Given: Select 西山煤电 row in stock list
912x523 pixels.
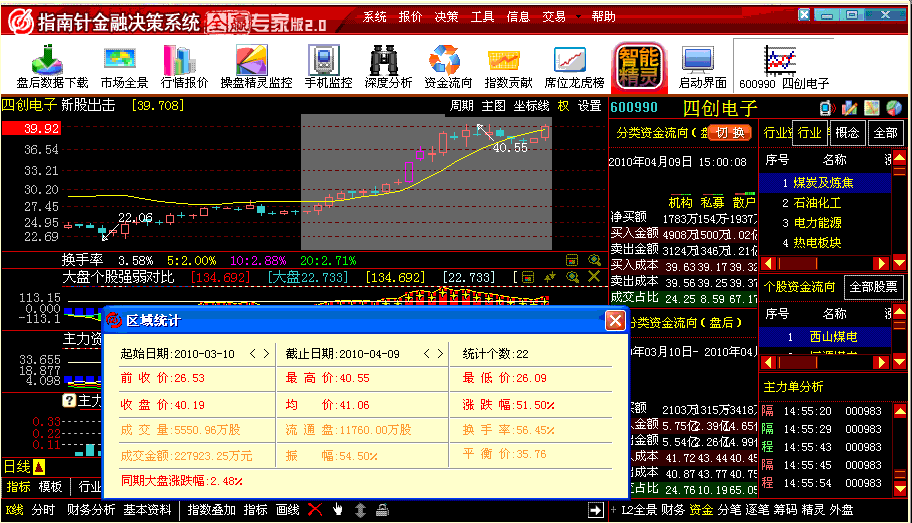Looking at the screenshot, I should (825, 337).
